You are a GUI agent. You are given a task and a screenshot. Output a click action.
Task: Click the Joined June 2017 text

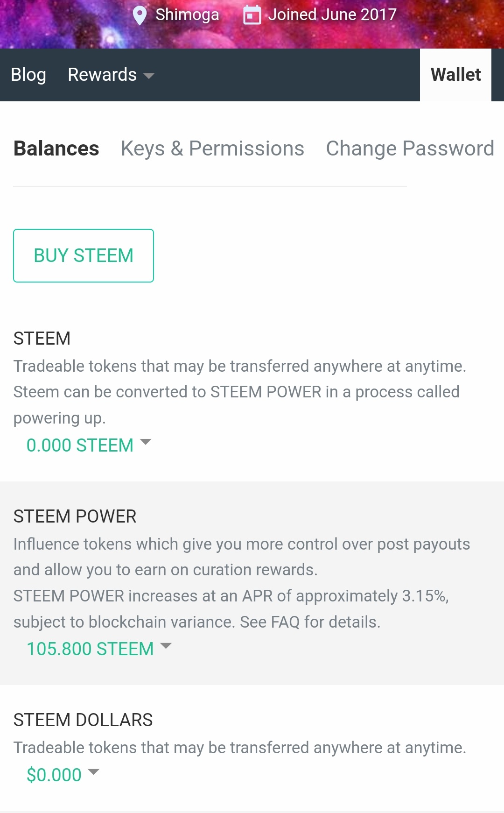coord(332,15)
